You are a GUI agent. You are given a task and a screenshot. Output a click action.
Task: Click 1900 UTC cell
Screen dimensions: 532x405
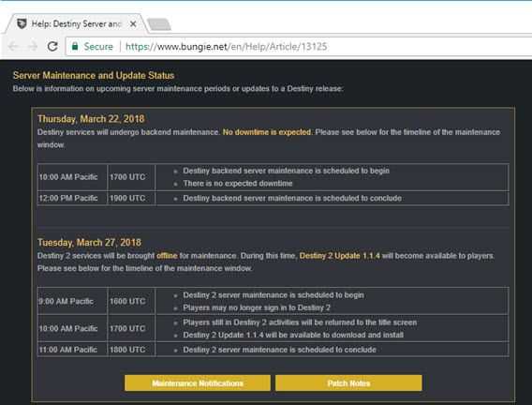pyautogui.click(x=131, y=198)
